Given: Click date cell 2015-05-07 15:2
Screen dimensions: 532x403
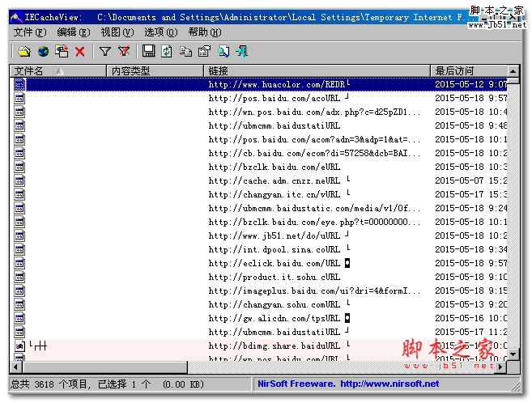Looking at the screenshot, I should pyautogui.click(x=471, y=180).
